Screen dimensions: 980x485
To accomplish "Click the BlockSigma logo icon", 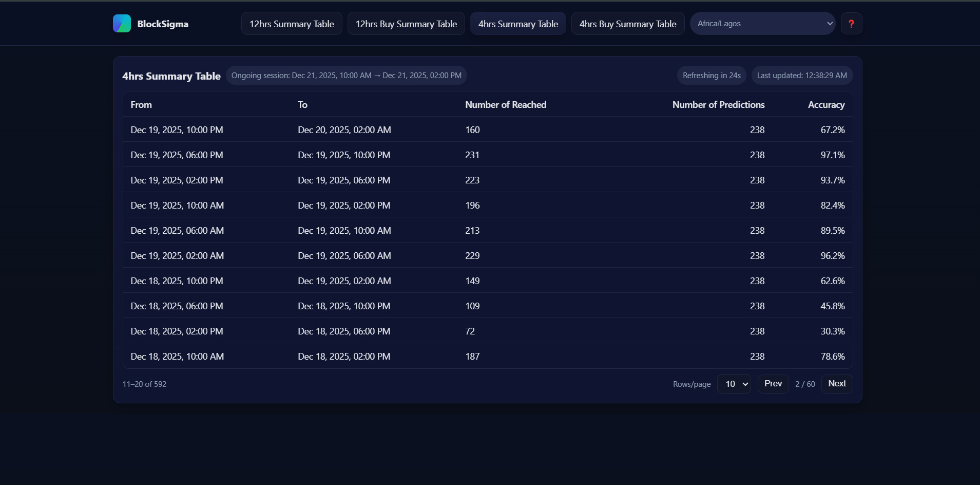I will click(122, 24).
